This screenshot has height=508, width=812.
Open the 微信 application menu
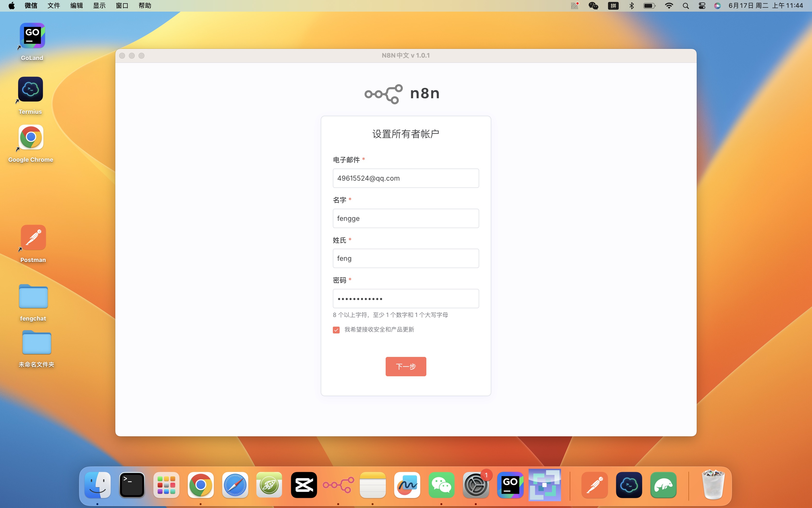[31, 6]
